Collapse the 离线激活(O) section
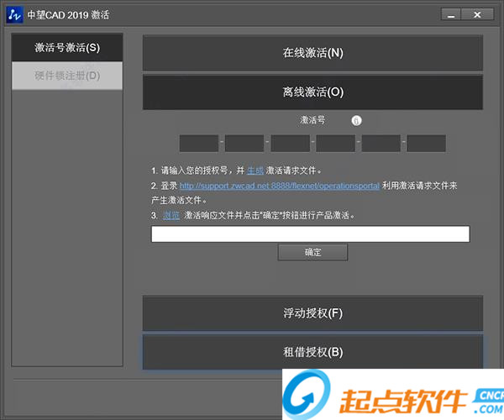 (312, 92)
